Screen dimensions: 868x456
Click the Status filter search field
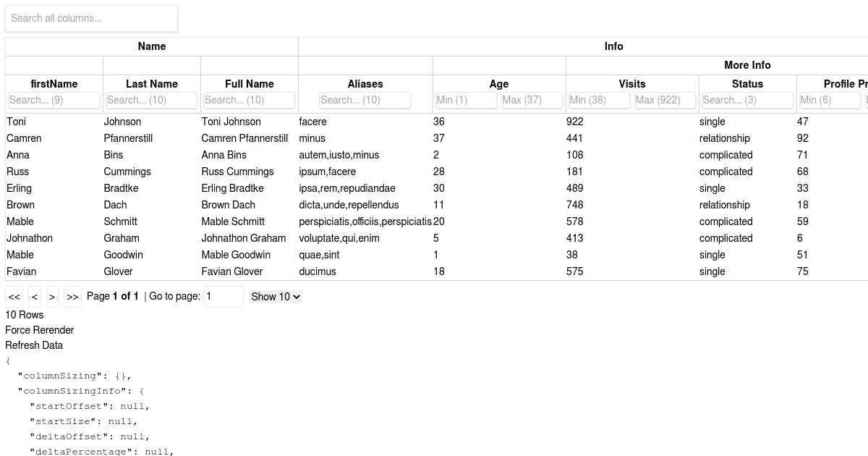746,100
